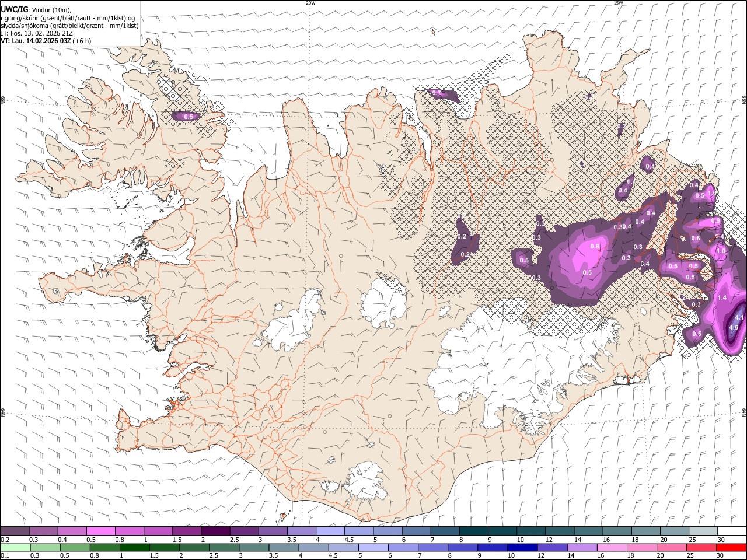
Task: Select the lavender rain legend swatch at 14
Action: click(581, 547)
